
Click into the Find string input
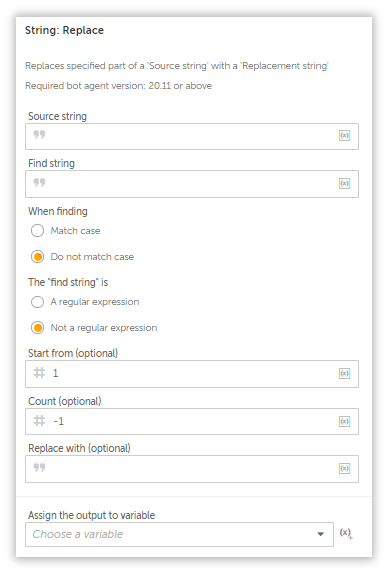(192, 184)
